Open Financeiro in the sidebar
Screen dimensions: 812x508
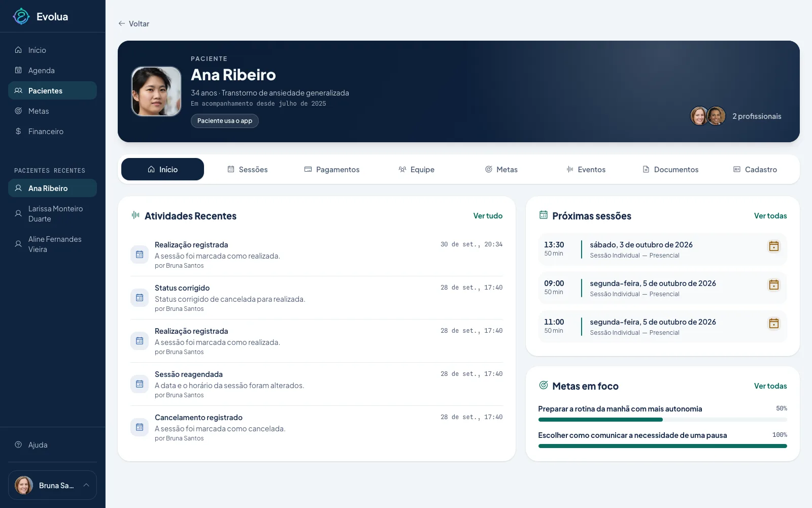[52, 131]
